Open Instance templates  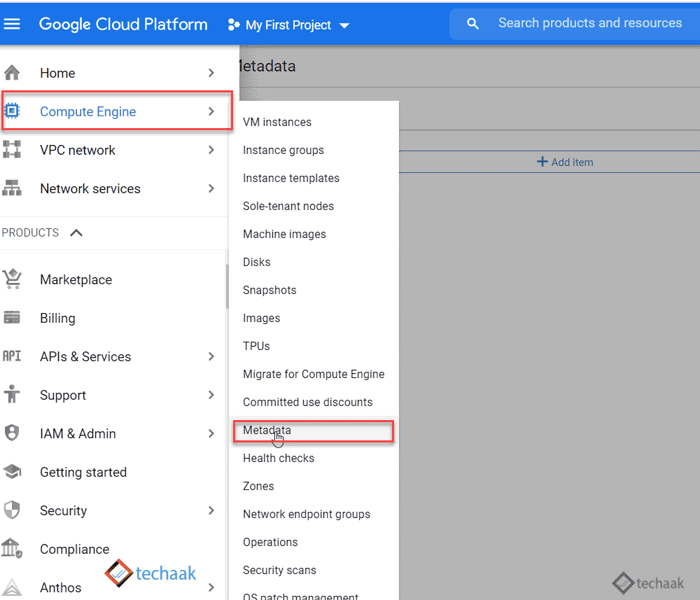point(291,178)
